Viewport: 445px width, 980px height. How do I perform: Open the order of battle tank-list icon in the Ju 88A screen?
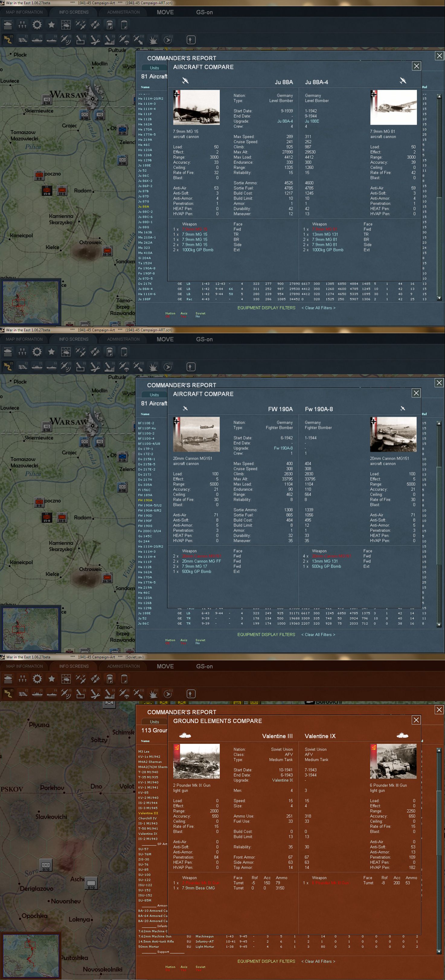coord(8,25)
